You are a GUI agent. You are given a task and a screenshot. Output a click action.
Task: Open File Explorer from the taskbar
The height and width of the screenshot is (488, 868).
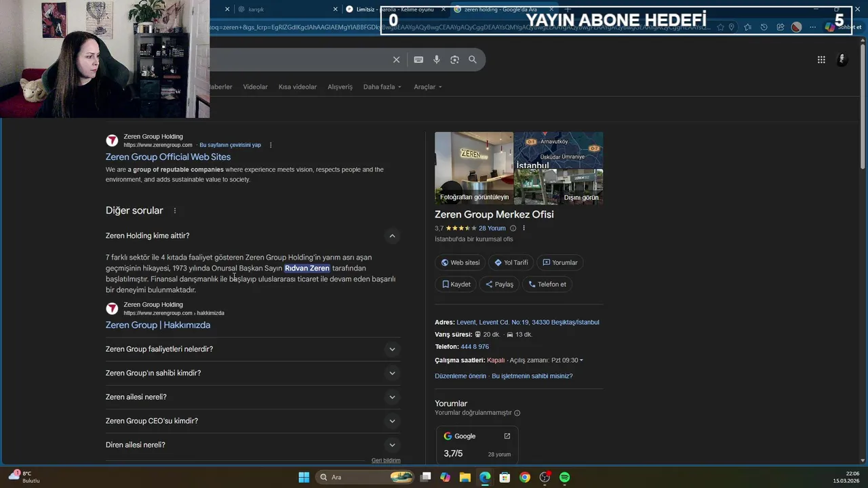click(x=465, y=477)
